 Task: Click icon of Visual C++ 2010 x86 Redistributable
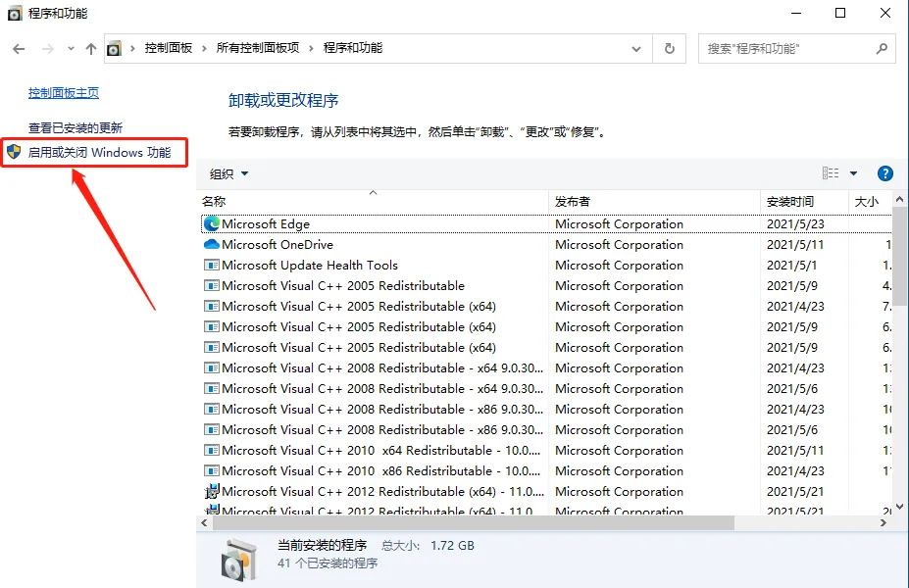tap(212, 471)
